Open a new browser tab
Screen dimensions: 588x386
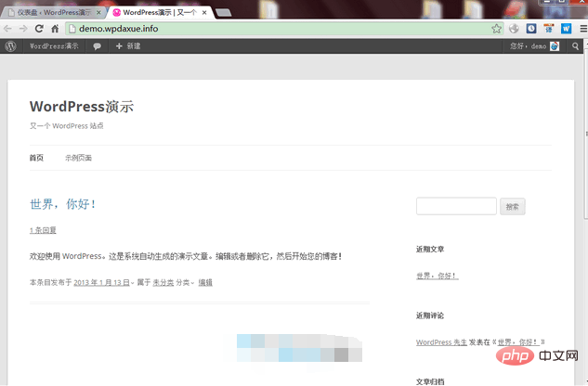coord(224,13)
